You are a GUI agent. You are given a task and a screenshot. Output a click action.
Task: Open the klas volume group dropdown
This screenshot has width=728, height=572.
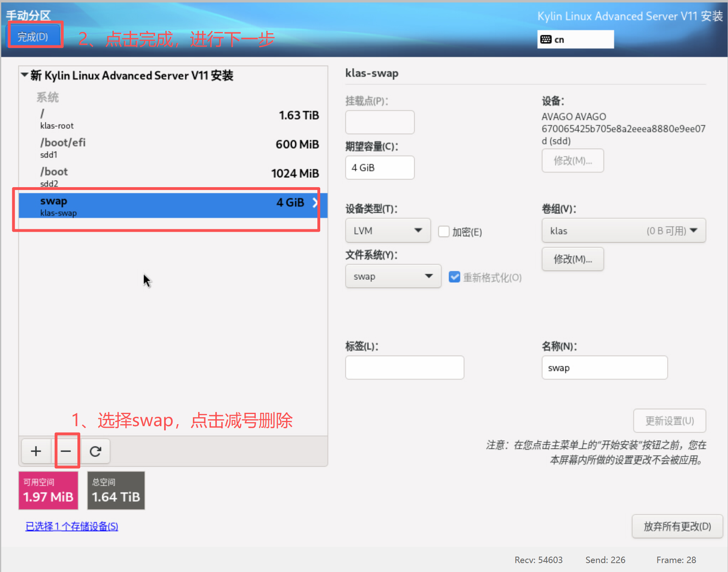pos(623,231)
